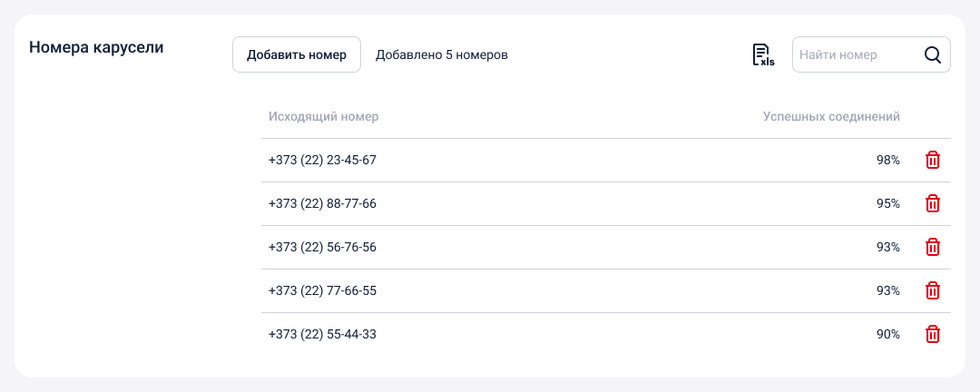Viewport: 980px width, 392px height.
Task: Select the +373 (22) 88-77-66 phone number
Action: pyautogui.click(x=322, y=203)
